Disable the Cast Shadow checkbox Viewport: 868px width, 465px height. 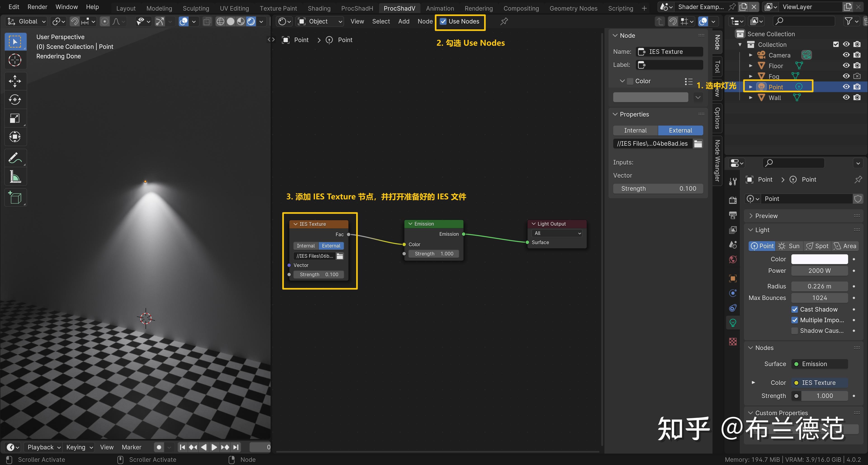tap(795, 309)
